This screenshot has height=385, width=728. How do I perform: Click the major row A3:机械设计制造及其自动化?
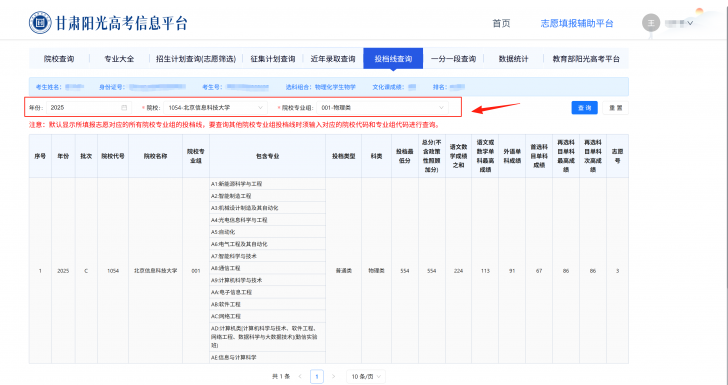click(267, 208)
